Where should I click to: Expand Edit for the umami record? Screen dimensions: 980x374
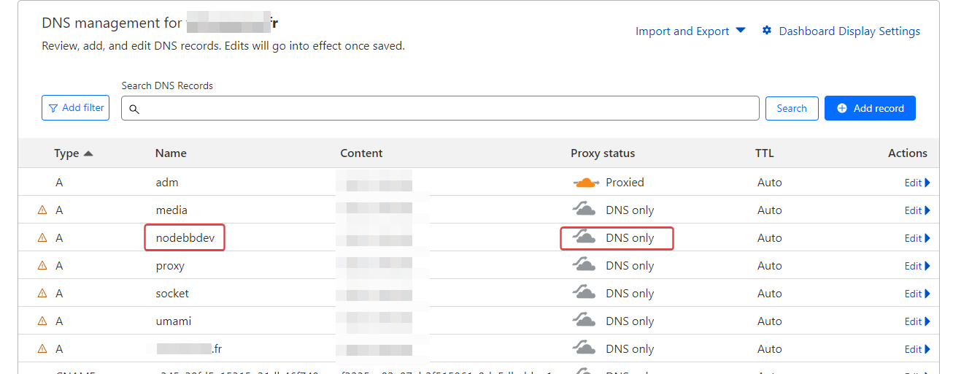[x=917, y=321]
